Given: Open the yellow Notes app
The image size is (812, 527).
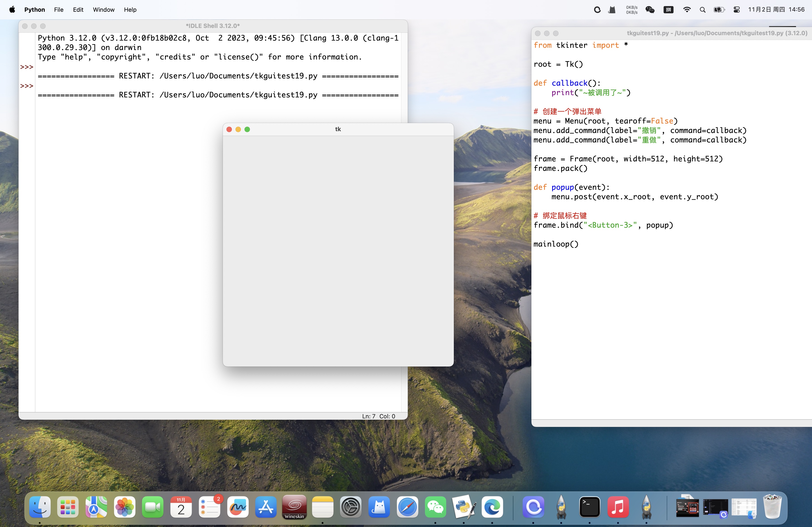Looking at the screenshot, I should 322,507.
